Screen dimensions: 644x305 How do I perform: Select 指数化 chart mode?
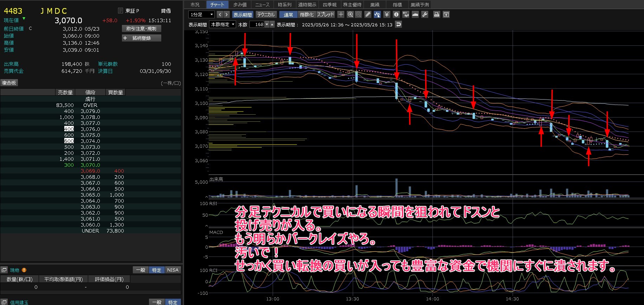tap(307, 14)
